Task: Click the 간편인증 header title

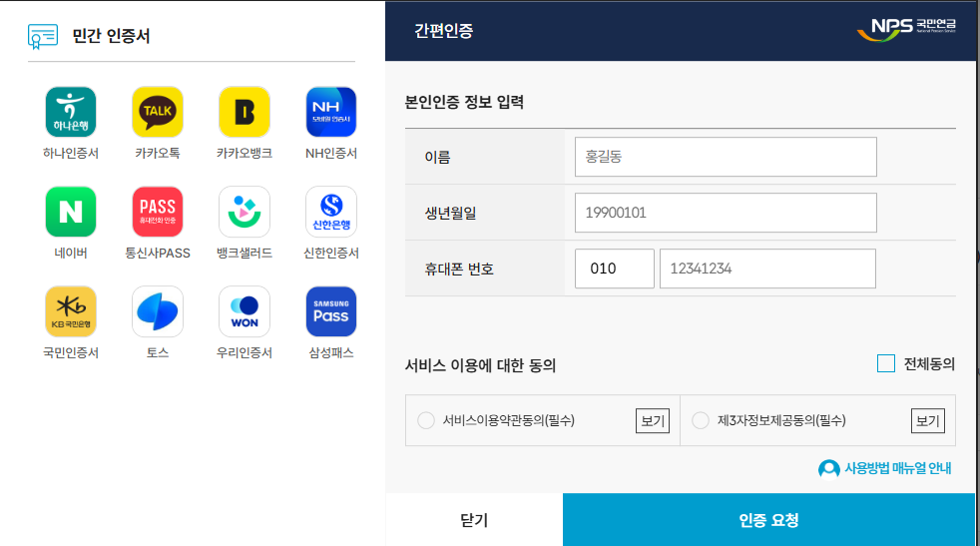Action: (444, 31)
